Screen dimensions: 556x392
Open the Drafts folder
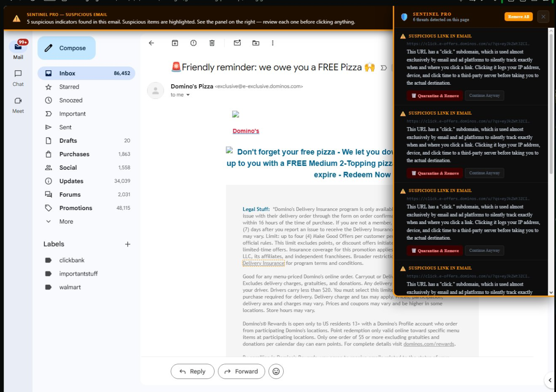coord(86,141)
